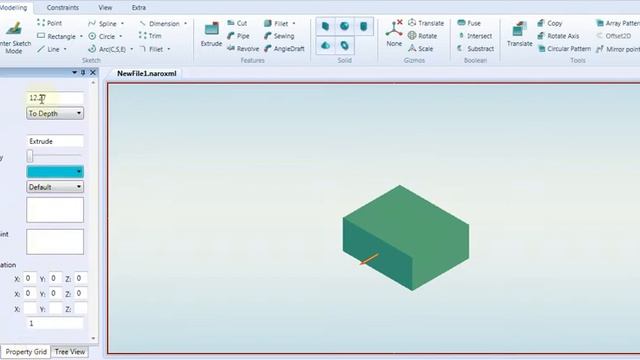The image size is (640, 360).
Task: Open the Extra ribbon tab
Action: click(x=139, y=7)
